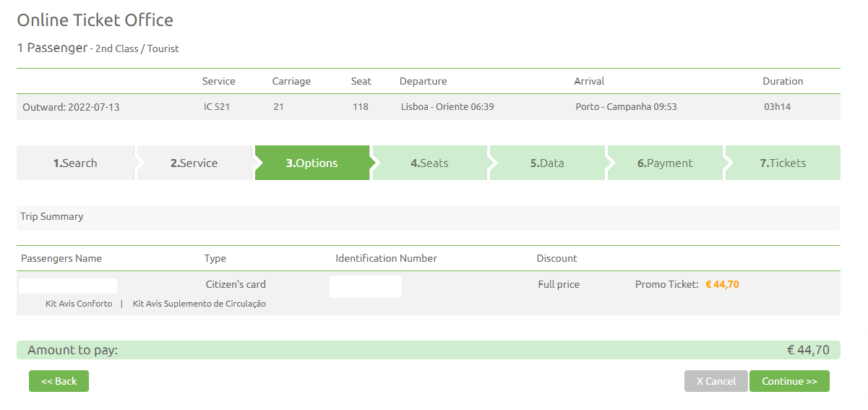Click seat number 118
The width and height of the screenshot is (868, 410).
coord(361,107)
